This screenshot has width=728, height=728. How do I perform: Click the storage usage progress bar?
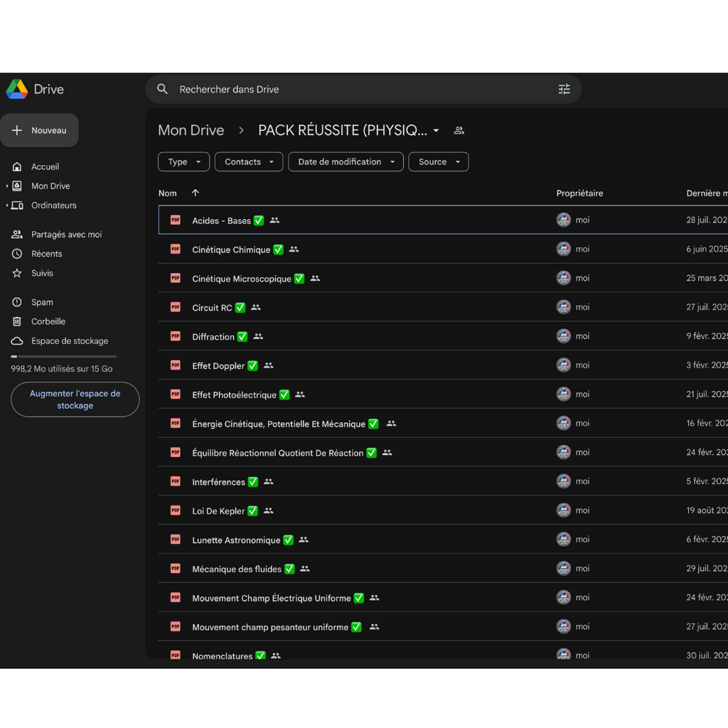(63, 356)
